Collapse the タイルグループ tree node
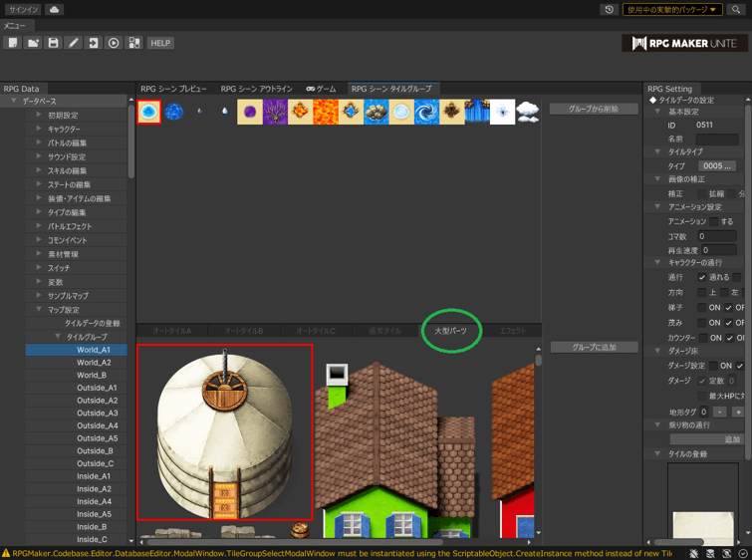 (x=58, y=337)
